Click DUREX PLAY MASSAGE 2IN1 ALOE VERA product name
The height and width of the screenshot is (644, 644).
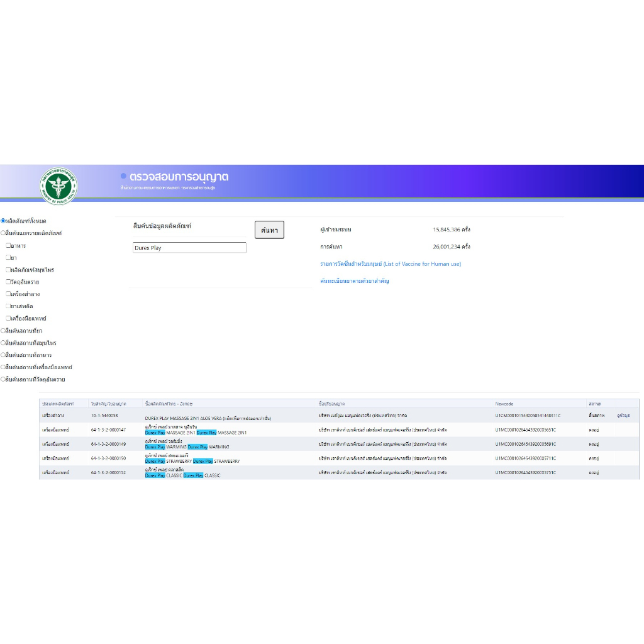208,418
